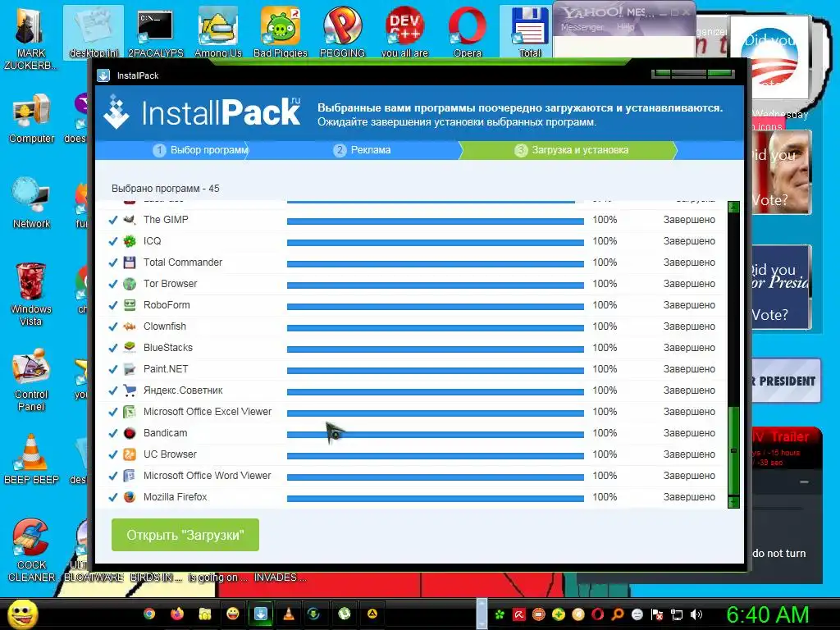Toggle the checkmark next to BlueStacks
The height and width of the screenshot is (630, 840).
[x=113, y=348]
